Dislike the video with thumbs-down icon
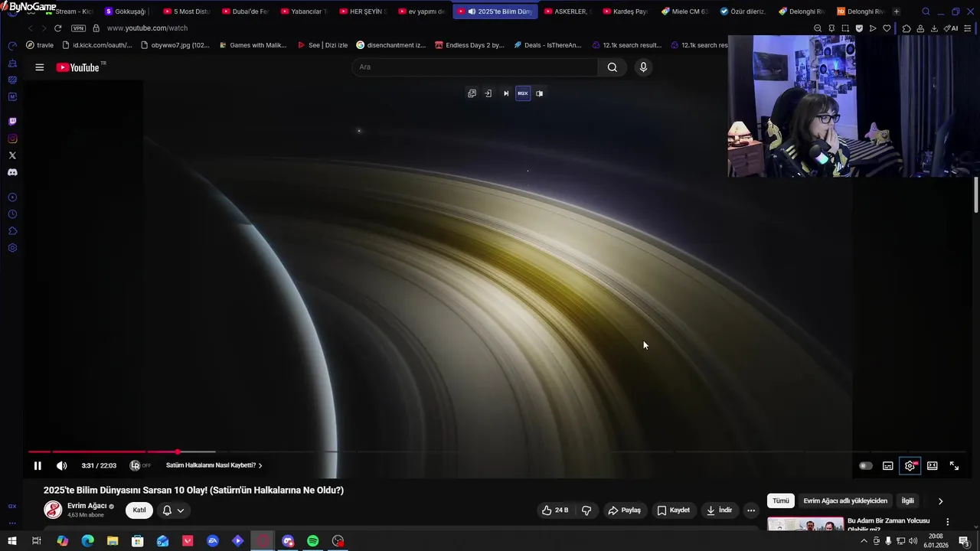This screenshot has height=551, width=980. [586, 510]
